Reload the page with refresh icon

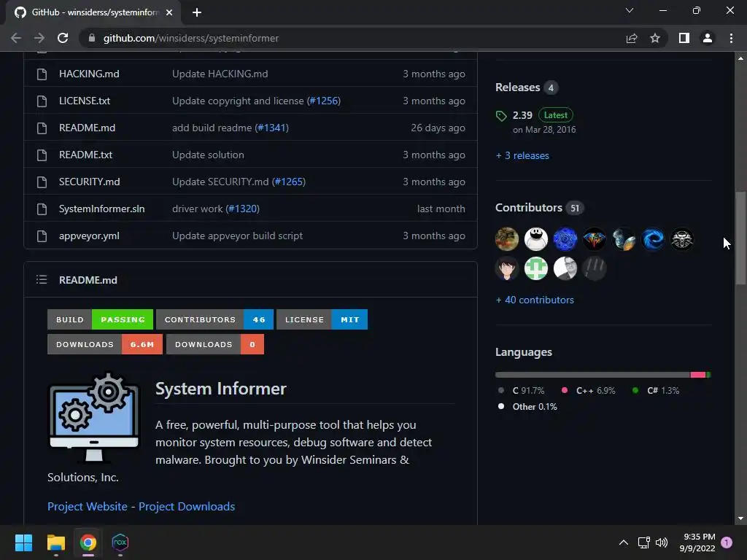[63, 38]
